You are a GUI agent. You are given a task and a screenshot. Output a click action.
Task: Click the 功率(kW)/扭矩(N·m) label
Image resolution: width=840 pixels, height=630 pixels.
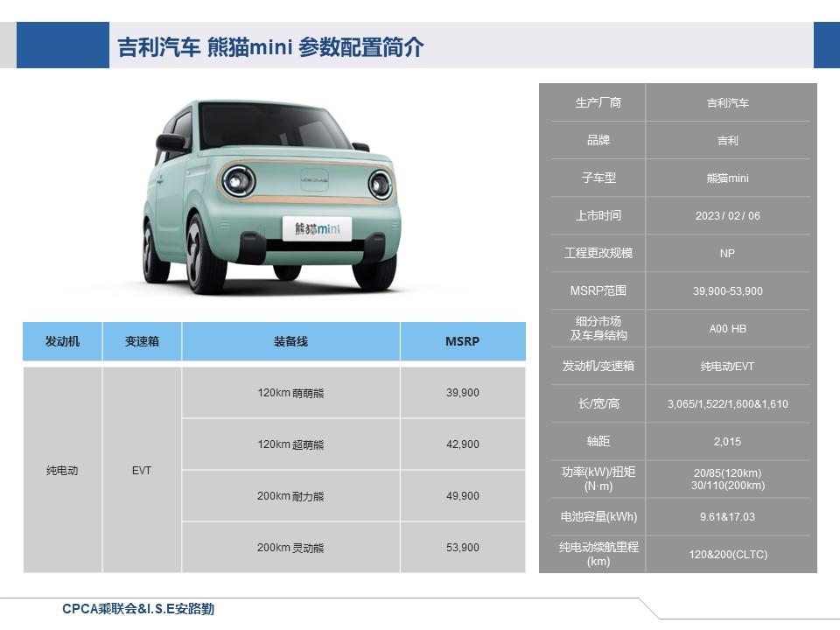pyautogui.click(x=598, y=479)
